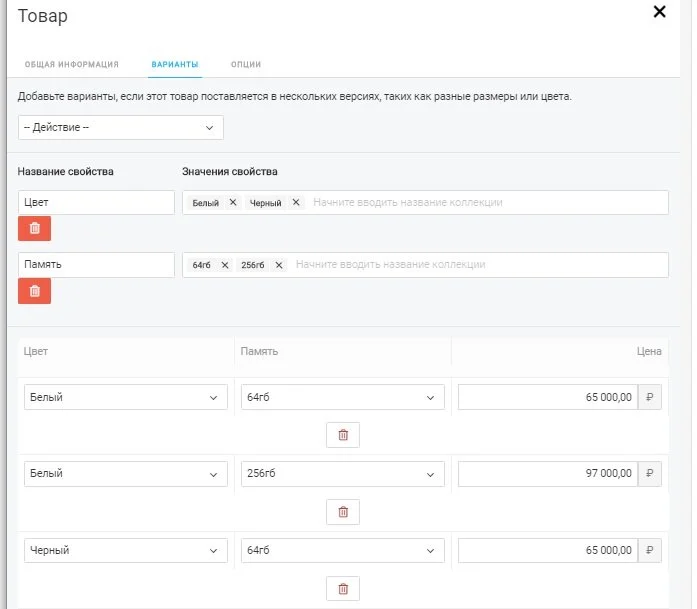This screenshot has height=609, width=697.
Task: Delete the Цвет property with red trash button
Action: pos(34,228)
